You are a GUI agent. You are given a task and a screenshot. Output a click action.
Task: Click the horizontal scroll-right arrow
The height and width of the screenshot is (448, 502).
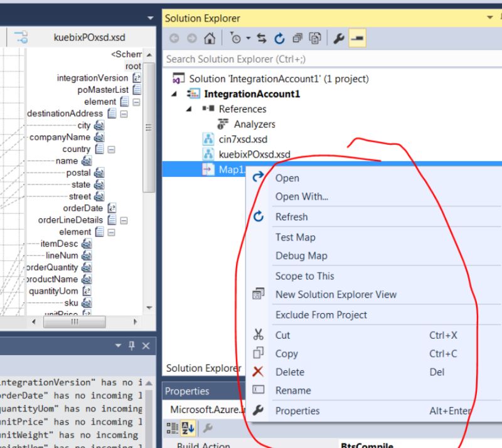(135, 321)
